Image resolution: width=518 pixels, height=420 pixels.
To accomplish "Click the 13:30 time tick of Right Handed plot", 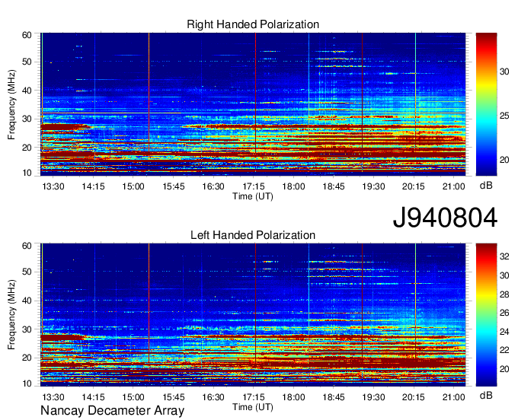I will 53,186.
